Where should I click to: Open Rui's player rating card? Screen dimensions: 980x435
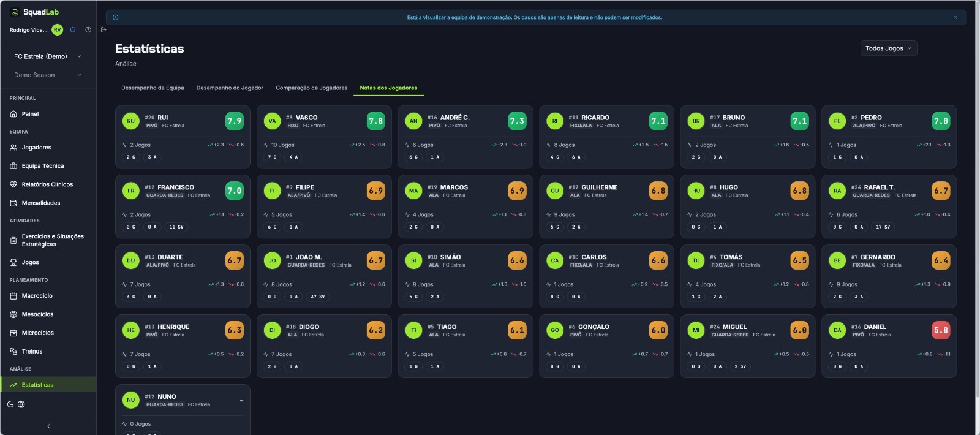183,137
